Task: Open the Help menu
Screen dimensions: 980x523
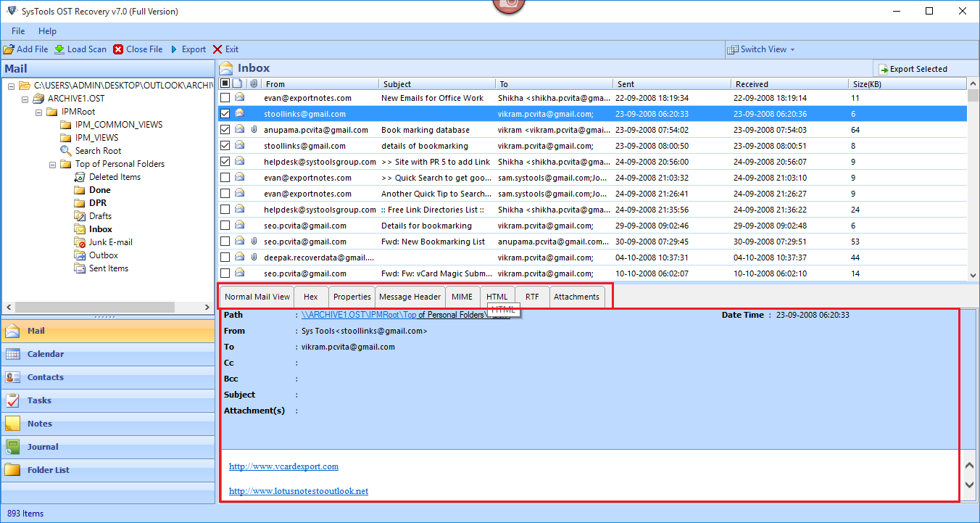Action: [x=47, y=31]
